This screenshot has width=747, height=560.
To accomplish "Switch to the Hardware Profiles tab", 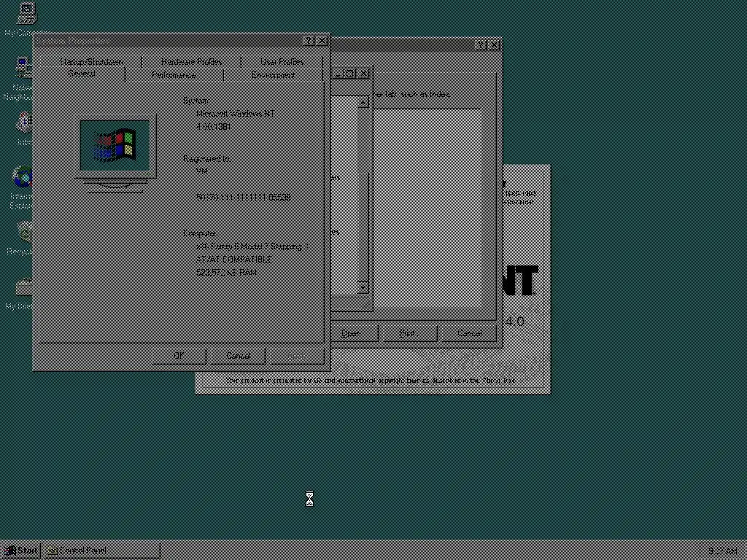I will click(x=191, y=63).
